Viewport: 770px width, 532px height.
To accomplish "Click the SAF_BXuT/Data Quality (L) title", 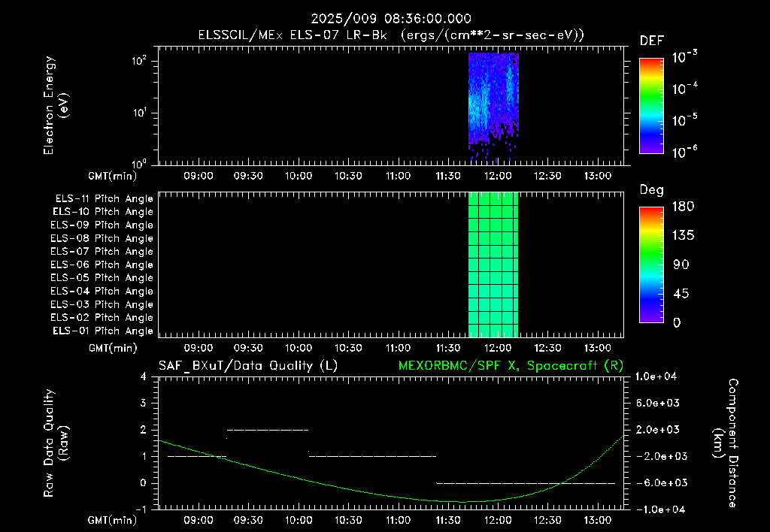I will (x=248, y=366).
